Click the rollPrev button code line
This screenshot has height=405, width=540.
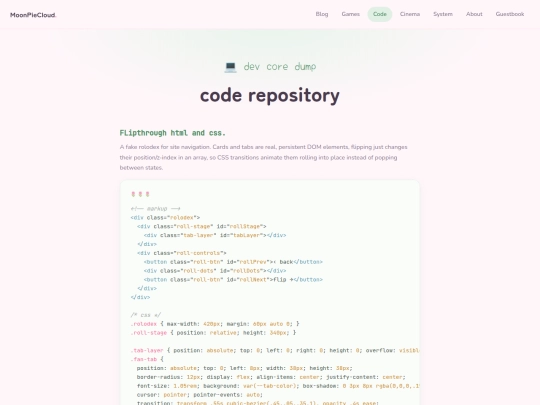point(233,262)
